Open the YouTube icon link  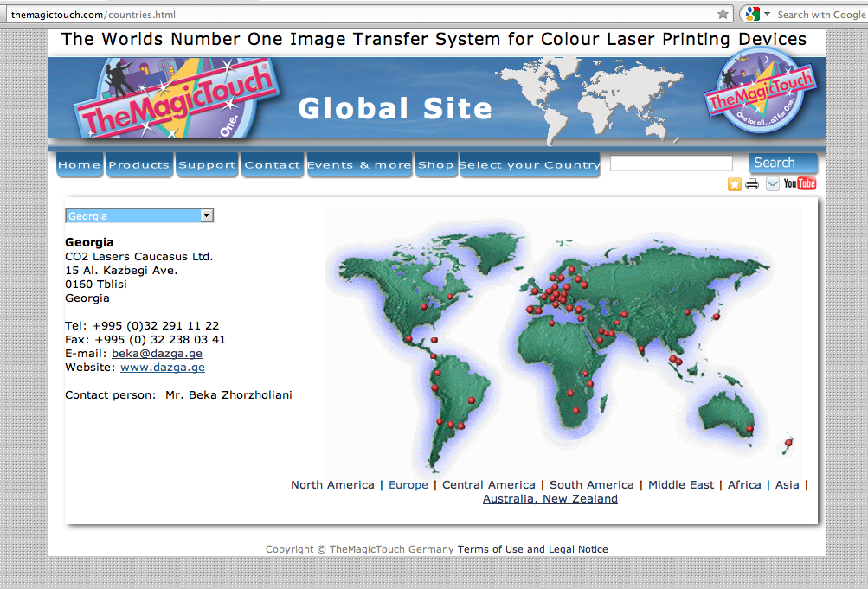pos(800,183)
